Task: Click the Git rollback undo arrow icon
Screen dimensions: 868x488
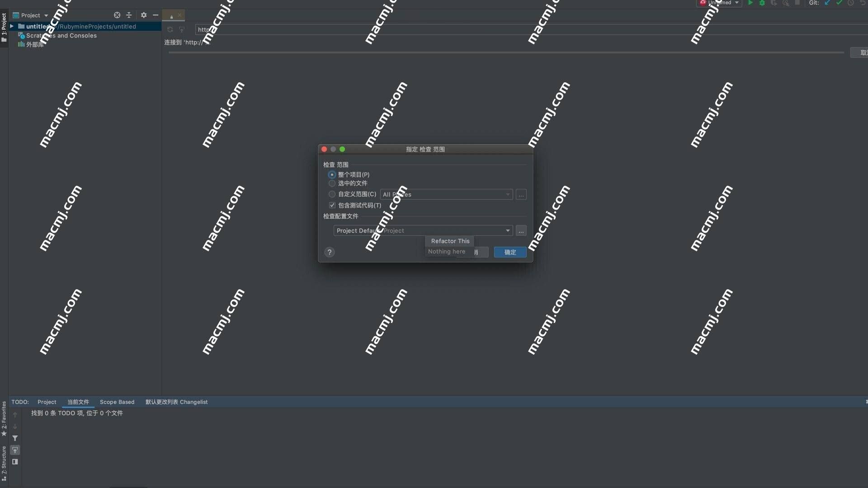Action: pyautogui.click(x=863, y=3)
